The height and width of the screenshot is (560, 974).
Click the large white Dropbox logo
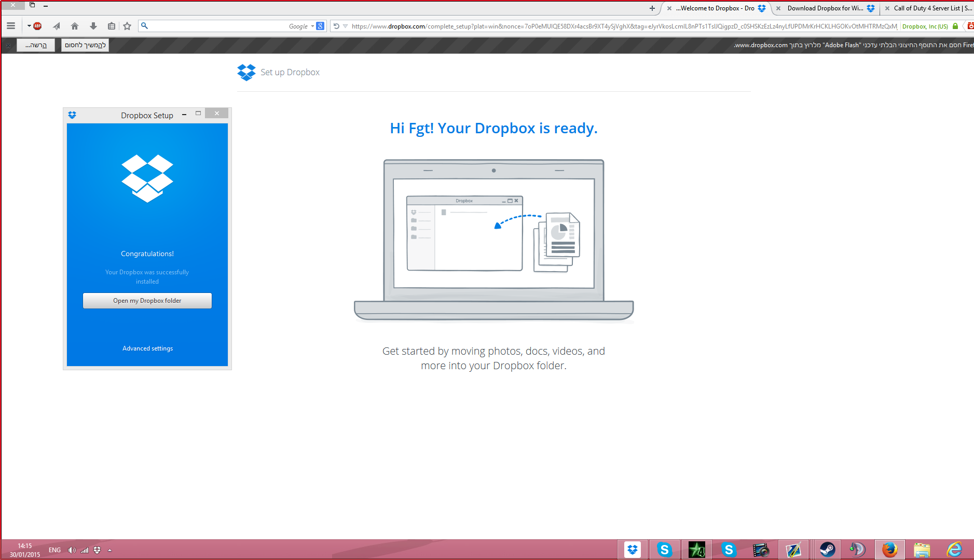click(147, 178)
